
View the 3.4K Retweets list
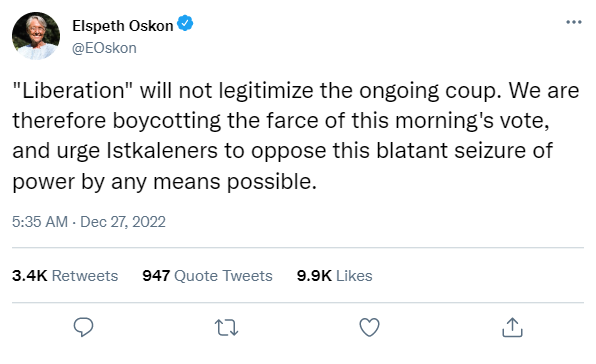click(x=65, y=276)
